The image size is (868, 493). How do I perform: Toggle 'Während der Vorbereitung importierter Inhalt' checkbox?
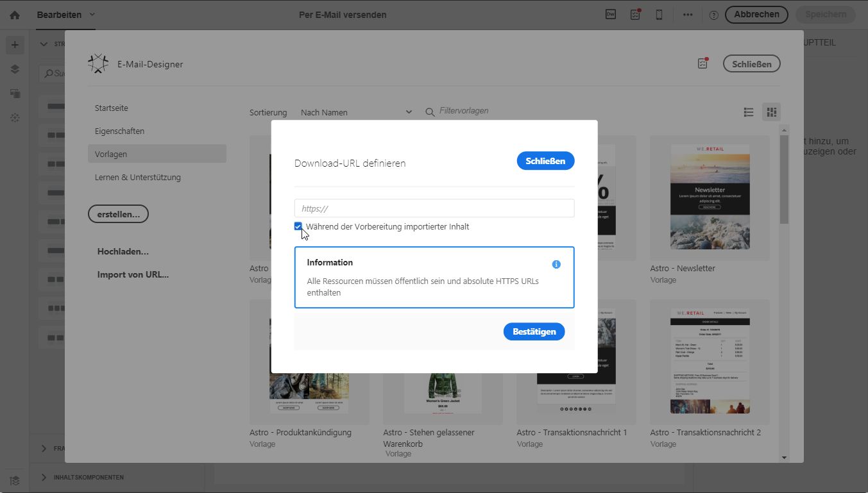coord(298,226)
